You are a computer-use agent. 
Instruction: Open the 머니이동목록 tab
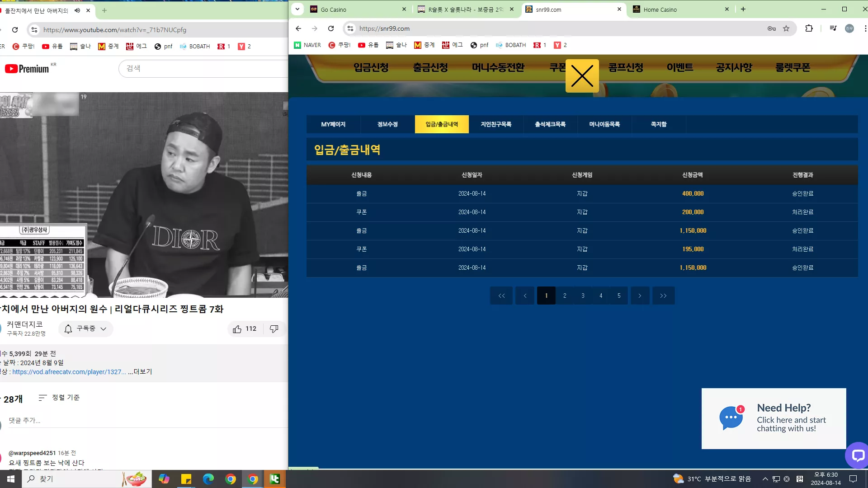pyautogui.click(x=604, y=124)
